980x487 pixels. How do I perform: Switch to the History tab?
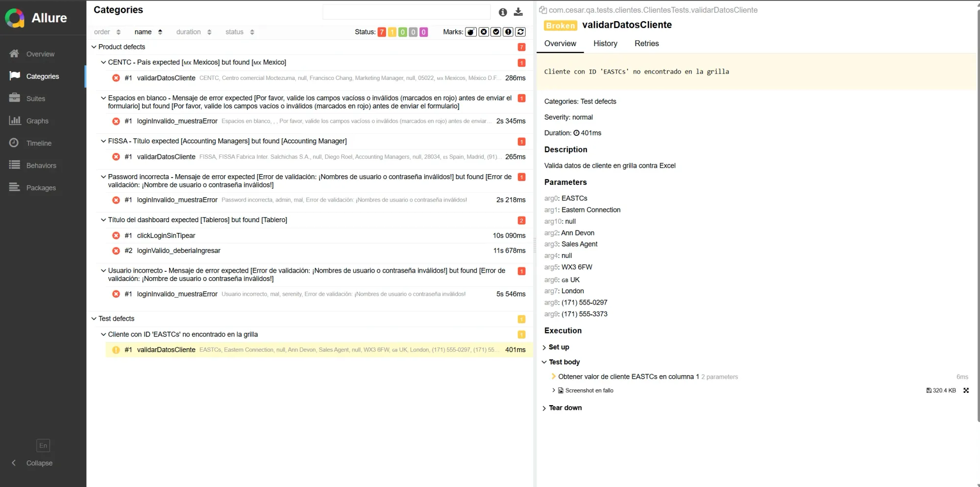(605, 44)
